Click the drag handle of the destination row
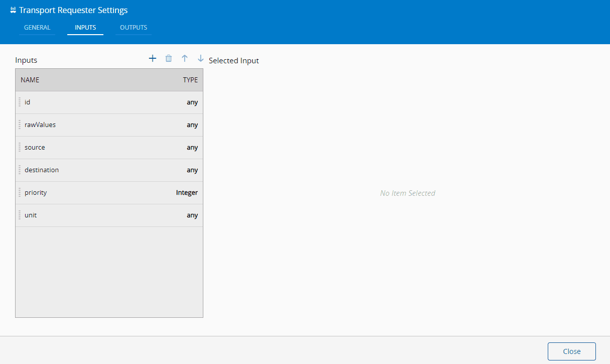 click(20, 170)
